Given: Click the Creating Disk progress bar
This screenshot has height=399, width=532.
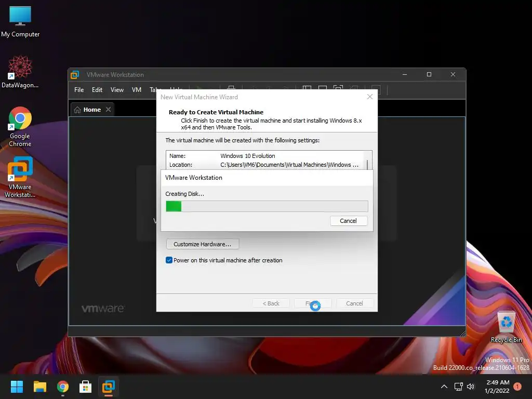Looking at the screenshot, I should (267, 206).
